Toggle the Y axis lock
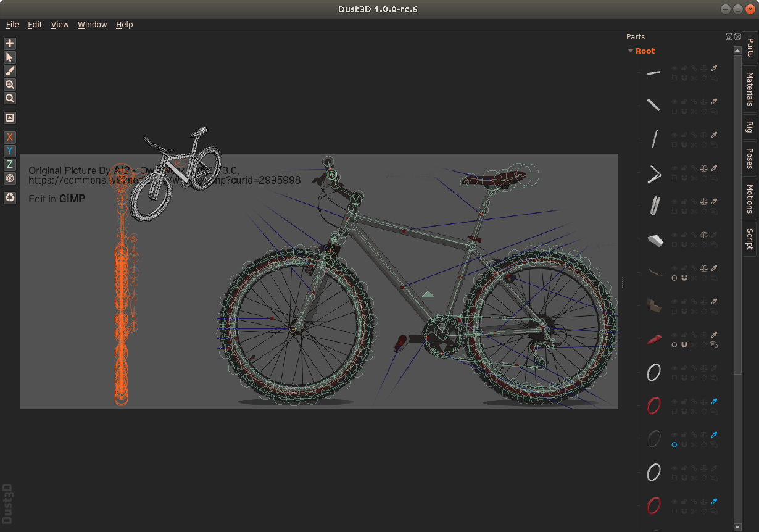This screenshot has width=759, height=532. pyautogui.click(x=10, y=151)
